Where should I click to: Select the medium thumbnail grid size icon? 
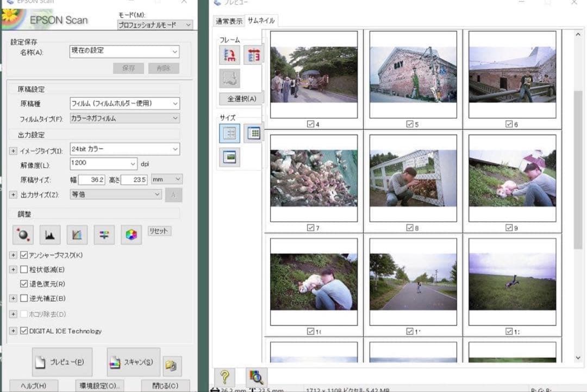click(253, 133)
